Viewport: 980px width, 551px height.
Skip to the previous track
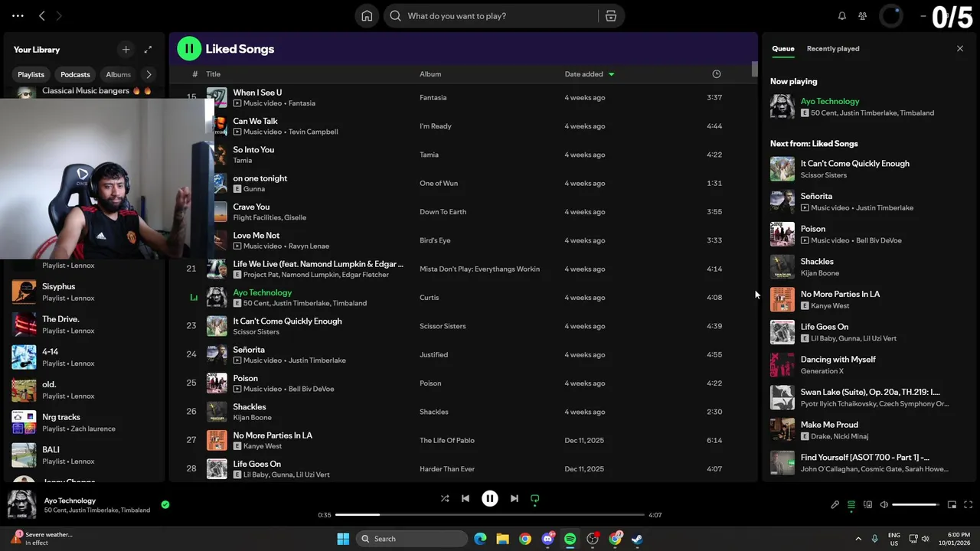(x=465, y=498)
